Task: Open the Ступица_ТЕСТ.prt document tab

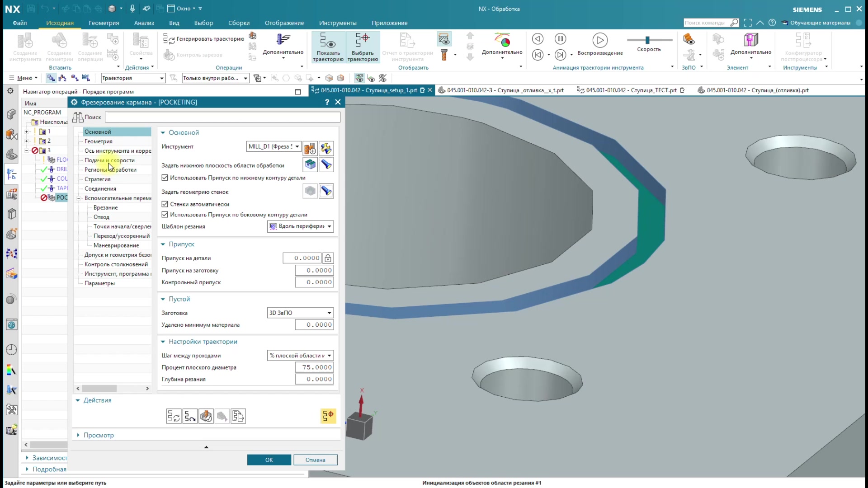Action: pyautogui.click(x=631, y=90)
